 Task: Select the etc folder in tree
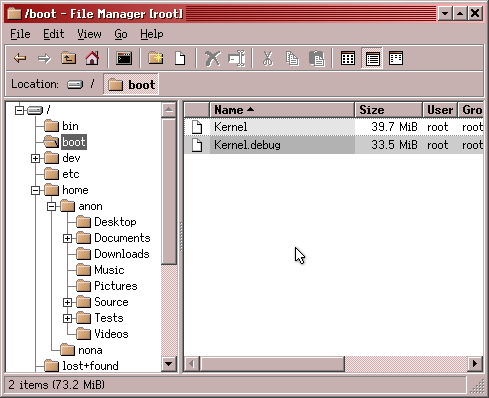[x=62, y=174]
